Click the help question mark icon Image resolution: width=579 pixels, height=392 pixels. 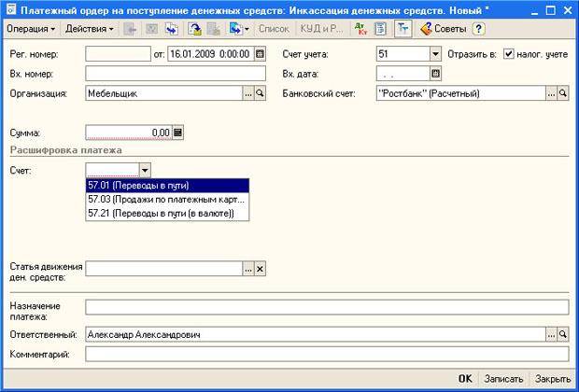click(479, 28)
